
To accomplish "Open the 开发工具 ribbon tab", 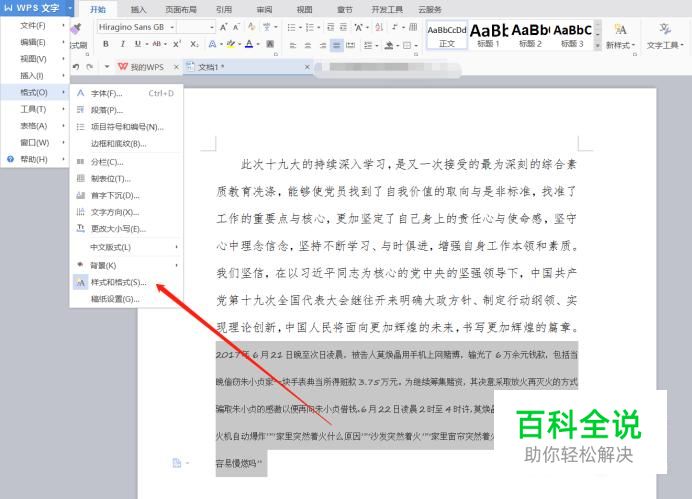I will click(x=387, y=9).
